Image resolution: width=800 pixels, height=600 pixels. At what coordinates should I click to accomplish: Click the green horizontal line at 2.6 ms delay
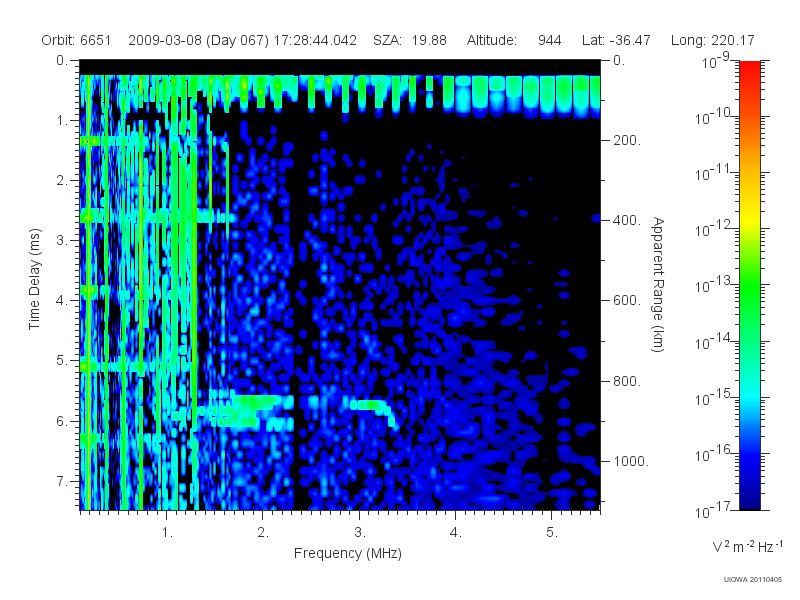click(158, 217)
